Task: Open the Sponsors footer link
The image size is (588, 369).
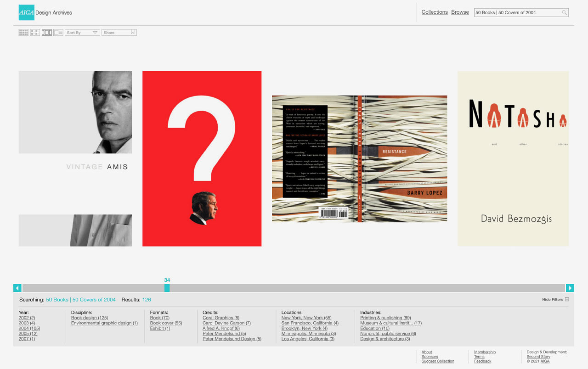Action: (430, 357)
